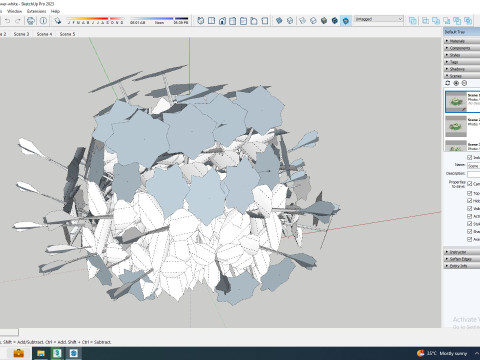Image resolution: width=480 pixels, height=360 pixels.
Task: Select Shaded With Textures style icon
Action: 335,21
